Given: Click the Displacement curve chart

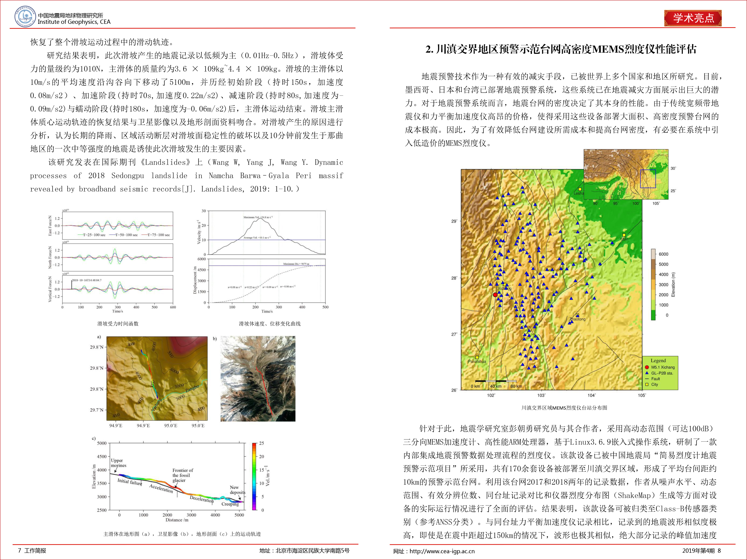Looking at the screenshot, I should [x=267, y=281].
